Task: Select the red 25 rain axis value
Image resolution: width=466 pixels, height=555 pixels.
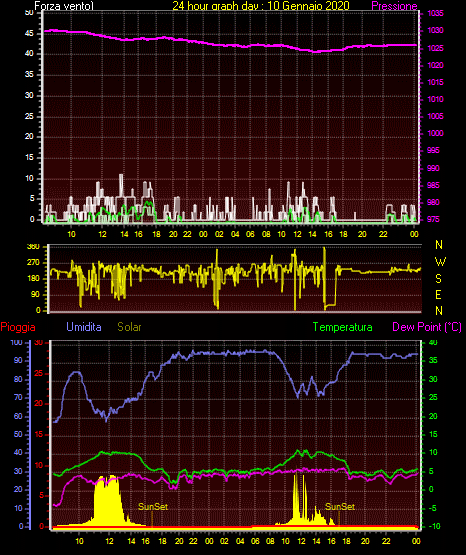Action: pos(39,373)
